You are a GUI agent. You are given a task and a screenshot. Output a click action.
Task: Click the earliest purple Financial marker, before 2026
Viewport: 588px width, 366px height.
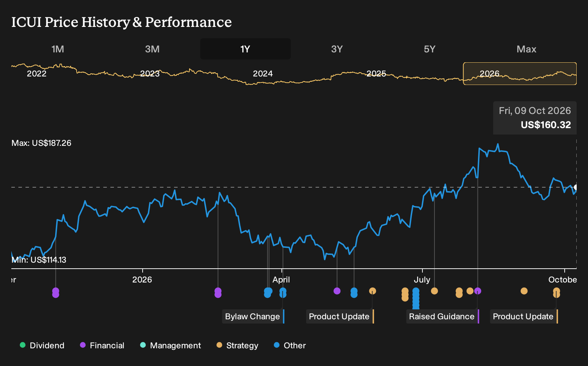56,293
